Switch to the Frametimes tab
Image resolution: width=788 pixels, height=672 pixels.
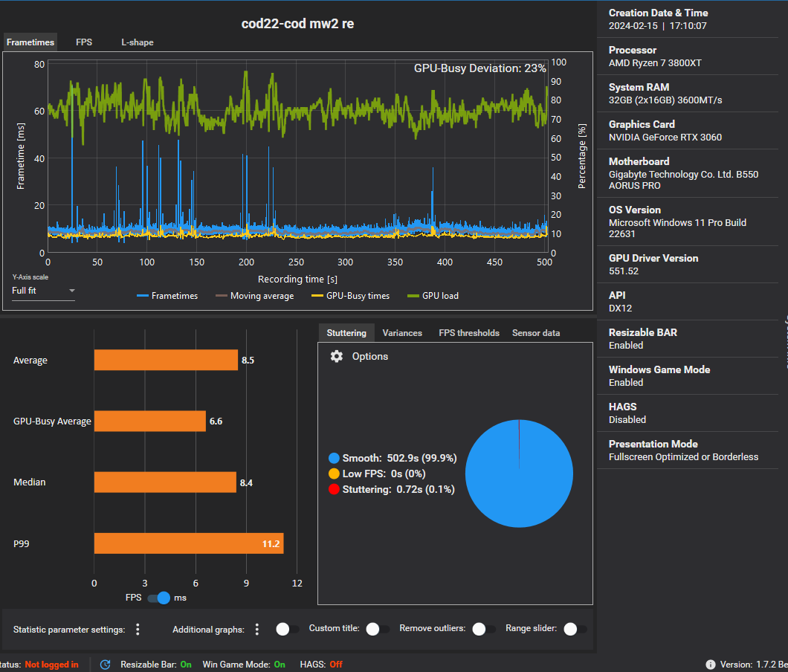(30, 42)
